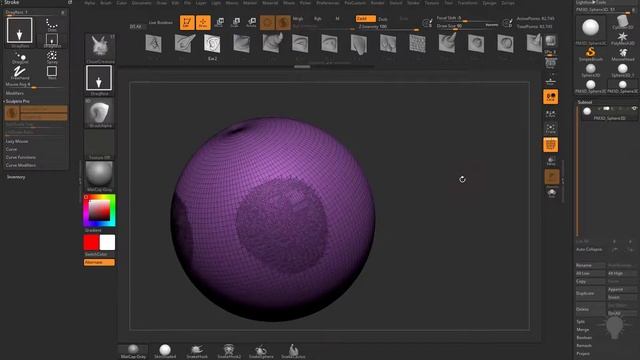640x360 pixels.
Task: Select the SnakeHook brush at bottom
Action: click(197, 351)
